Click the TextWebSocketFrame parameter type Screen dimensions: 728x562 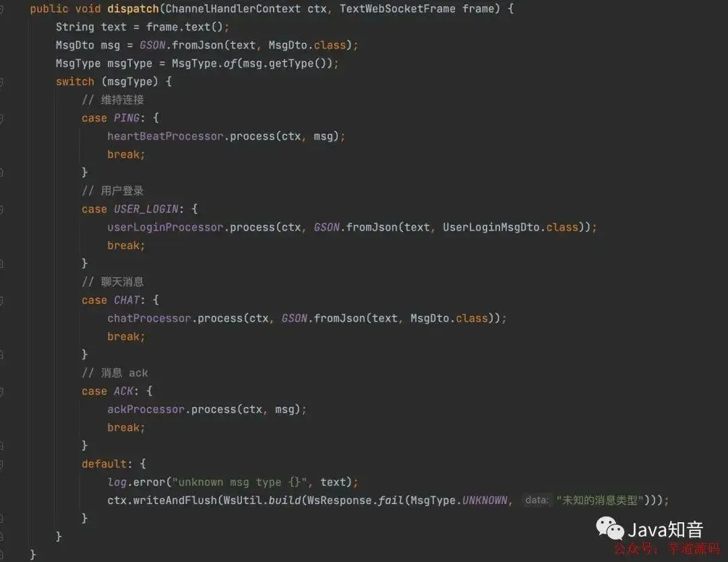pos(398,9)
